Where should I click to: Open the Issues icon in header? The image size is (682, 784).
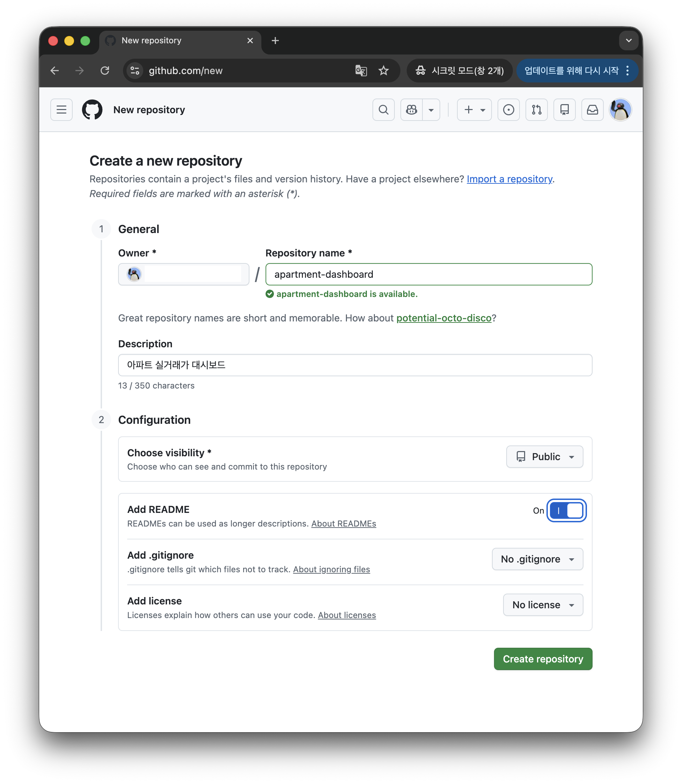[508, 110]
